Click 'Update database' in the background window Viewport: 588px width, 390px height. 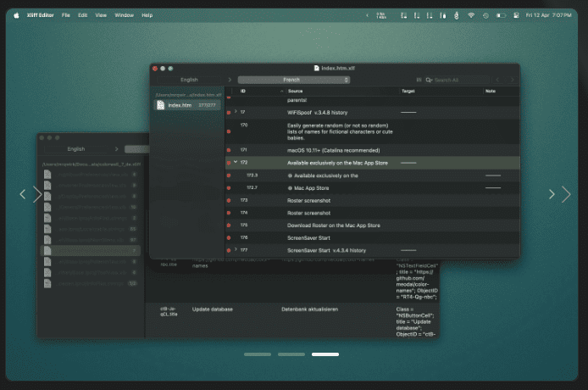[x=213, y=309]
